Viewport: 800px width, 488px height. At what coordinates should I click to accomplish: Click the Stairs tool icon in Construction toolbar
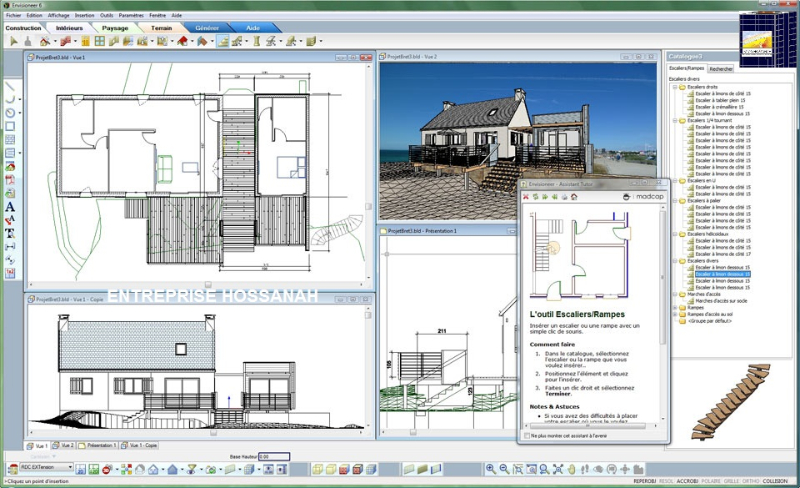pyautogui.click(x=223, y=41)
